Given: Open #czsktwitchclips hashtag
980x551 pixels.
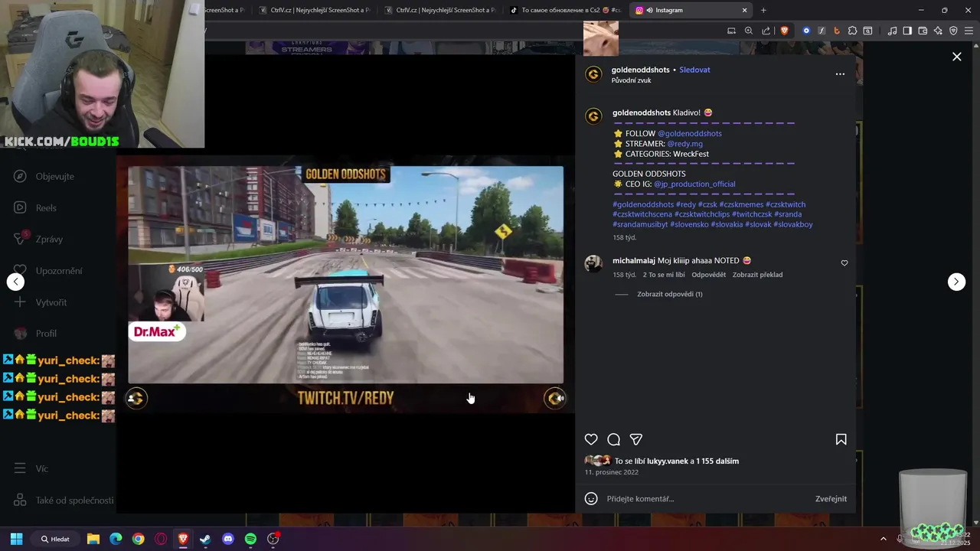Looking at the screenshot, I should (x=701, y=214).
